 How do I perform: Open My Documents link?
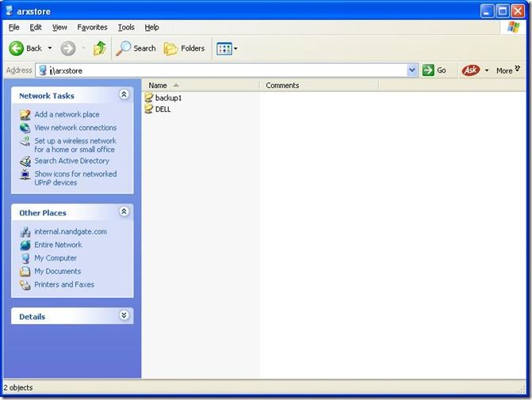[x=57, y=271]
